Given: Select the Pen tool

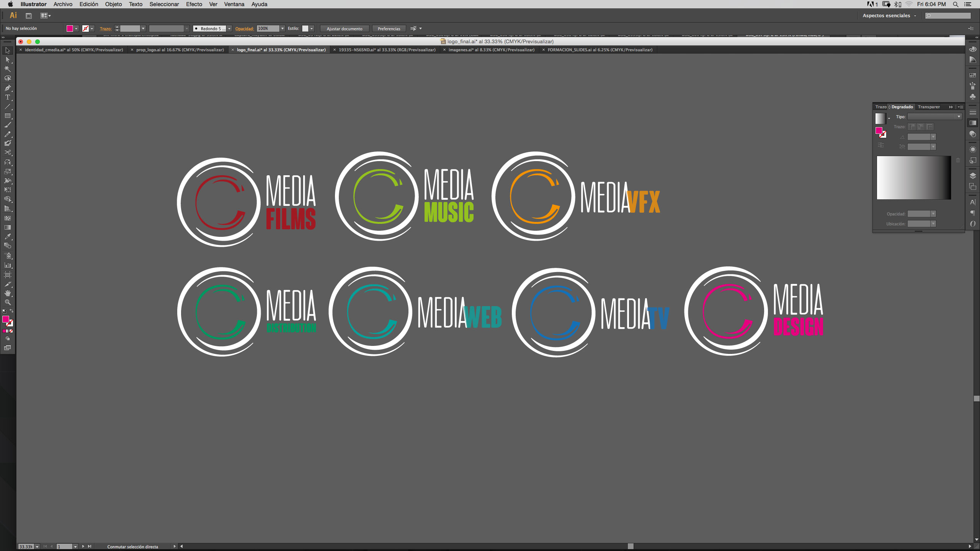Looking at the screenshot, I should (7, 88).
